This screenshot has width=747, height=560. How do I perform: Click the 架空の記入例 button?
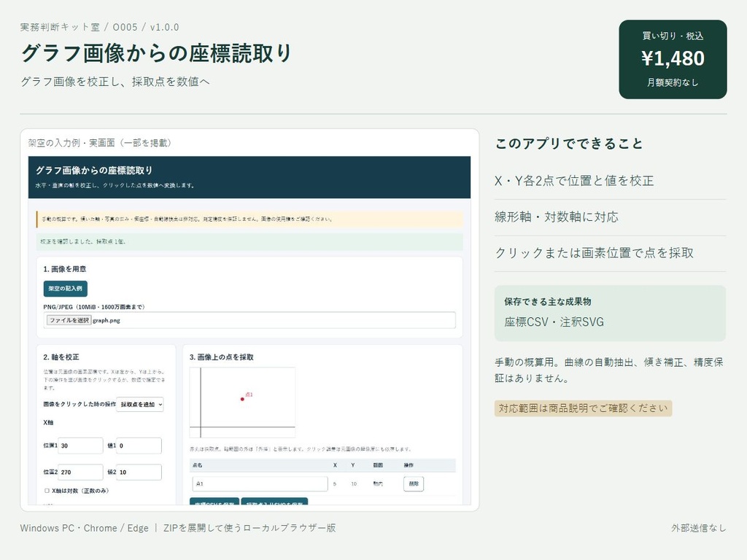pos(65,289)
